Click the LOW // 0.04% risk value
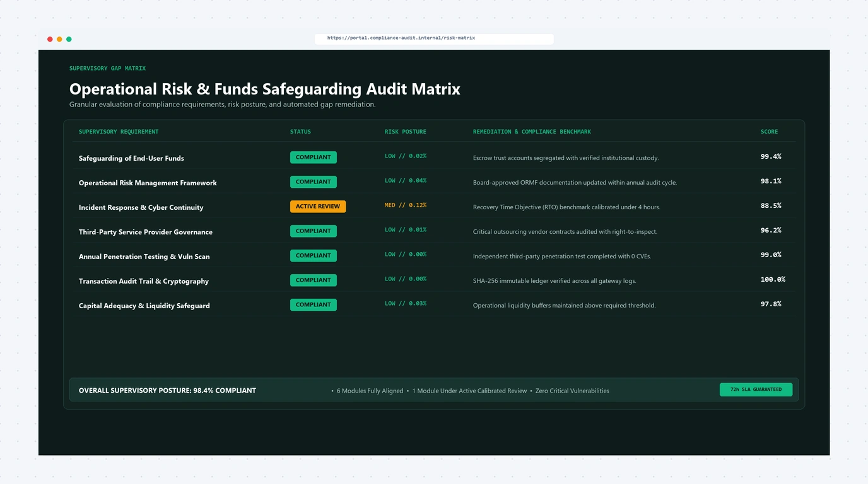The width and height of the screenshot is (868, 484). tap(406, 181)
